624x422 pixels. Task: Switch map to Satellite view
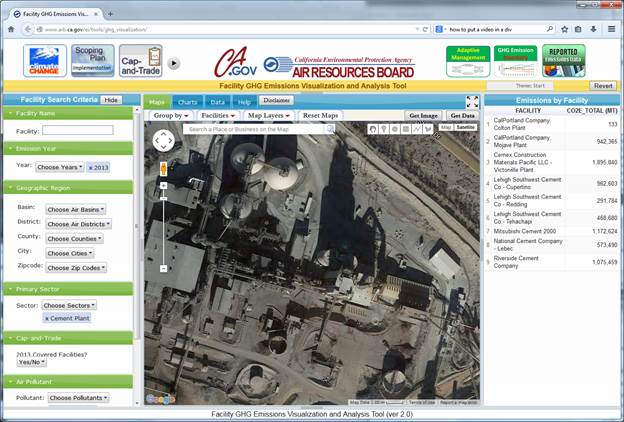pyautogui.click(x=465, y=128)
